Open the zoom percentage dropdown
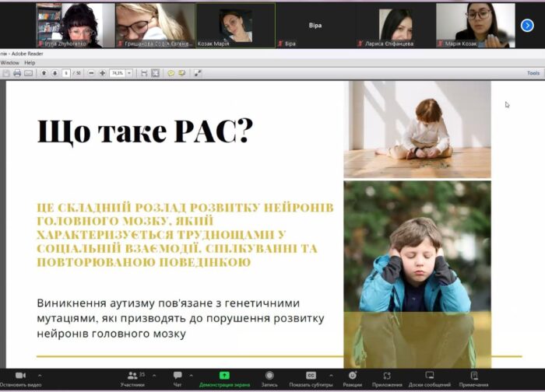Viewport: 545px width, 392px height. (129, 73)
